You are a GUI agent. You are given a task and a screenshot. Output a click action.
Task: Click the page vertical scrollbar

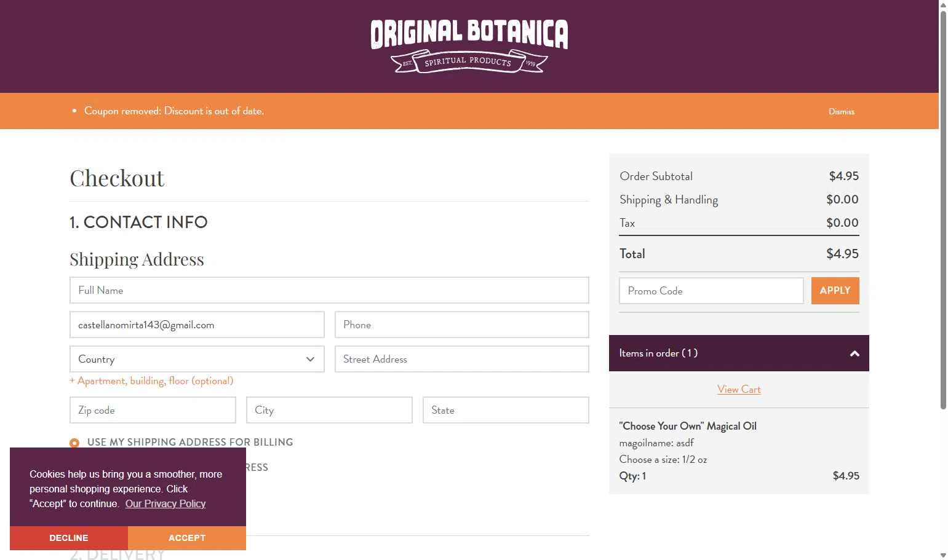point(943,209)
